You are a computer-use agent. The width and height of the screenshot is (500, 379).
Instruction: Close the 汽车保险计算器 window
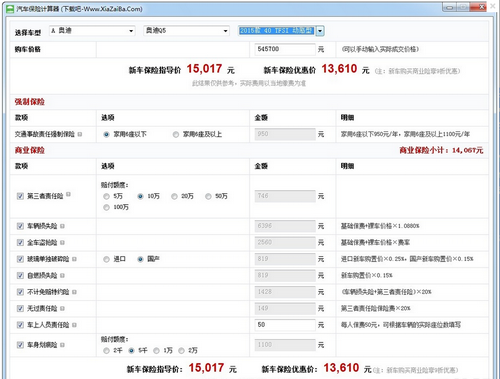[x=479, y=7]
